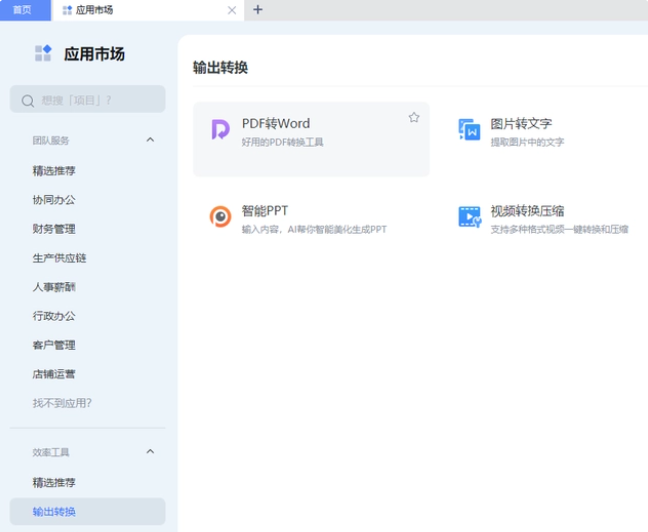Click the 图片转文字 app icon
The width and height of the screenshot is (648, 532).
pos(469,130)
